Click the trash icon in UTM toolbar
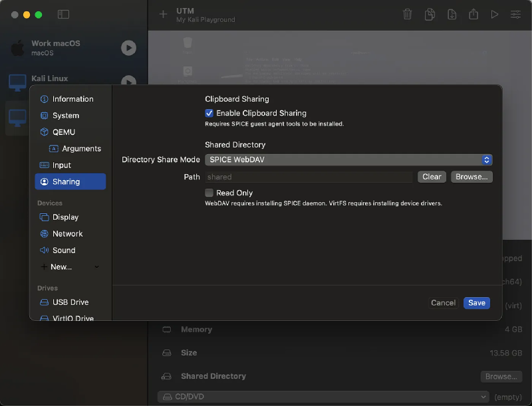Image resolution: width=532 pixels, height=406 pixels. [x=408, y=14]
